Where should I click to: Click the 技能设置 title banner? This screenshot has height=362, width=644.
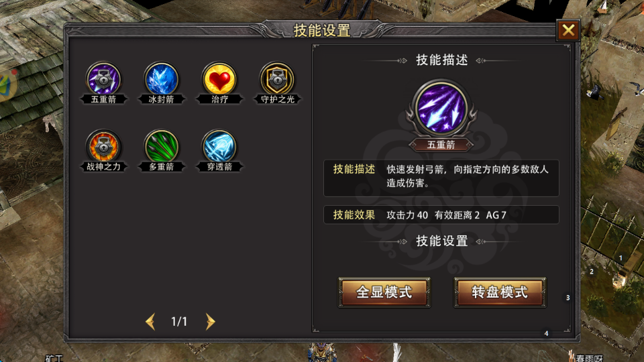tap(322, 30)
